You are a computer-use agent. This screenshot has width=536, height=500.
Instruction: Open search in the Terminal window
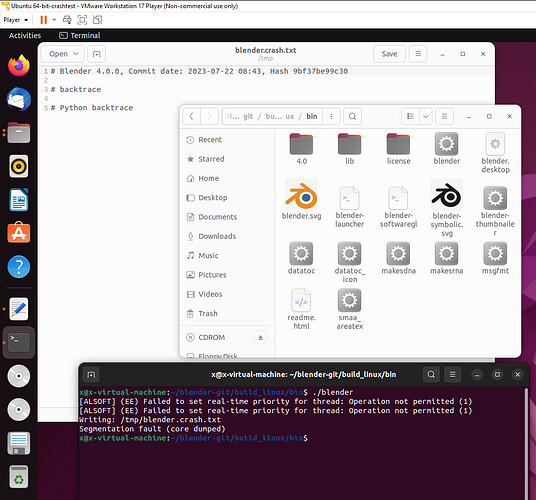(431, 375)
